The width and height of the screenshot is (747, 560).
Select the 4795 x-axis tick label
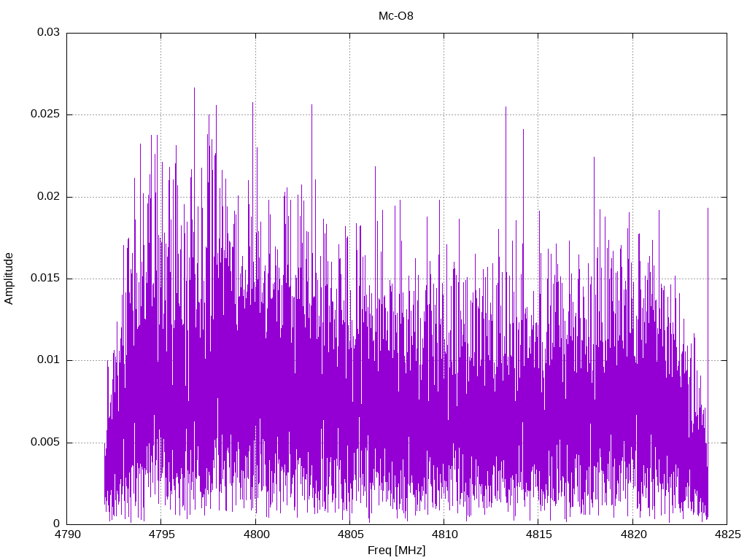click(x=161, y=534)
